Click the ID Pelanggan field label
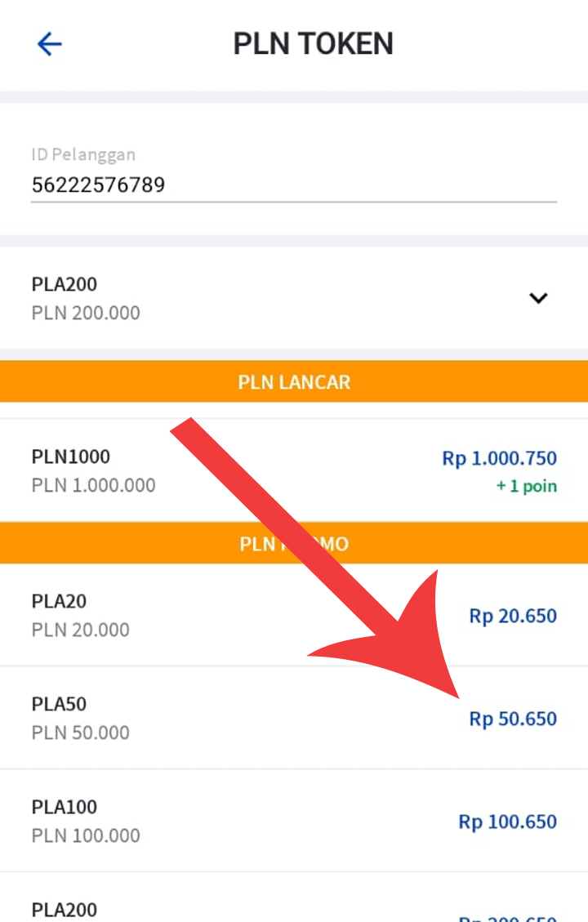 83,154
